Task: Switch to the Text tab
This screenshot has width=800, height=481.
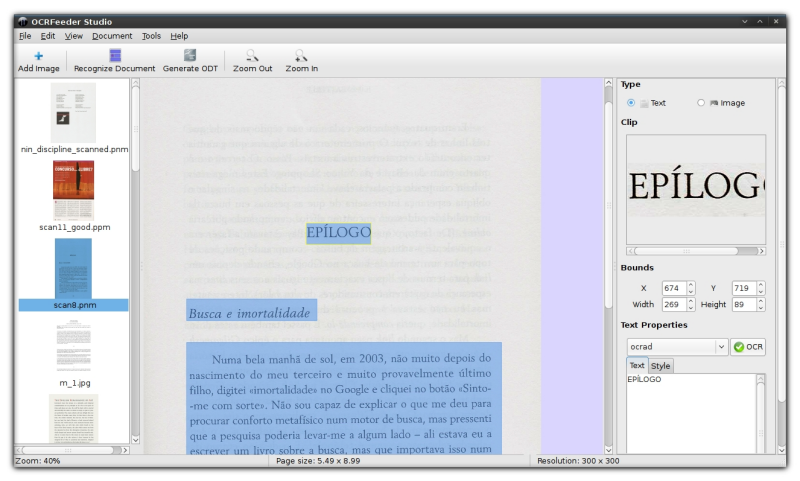Action: (637, 365)
